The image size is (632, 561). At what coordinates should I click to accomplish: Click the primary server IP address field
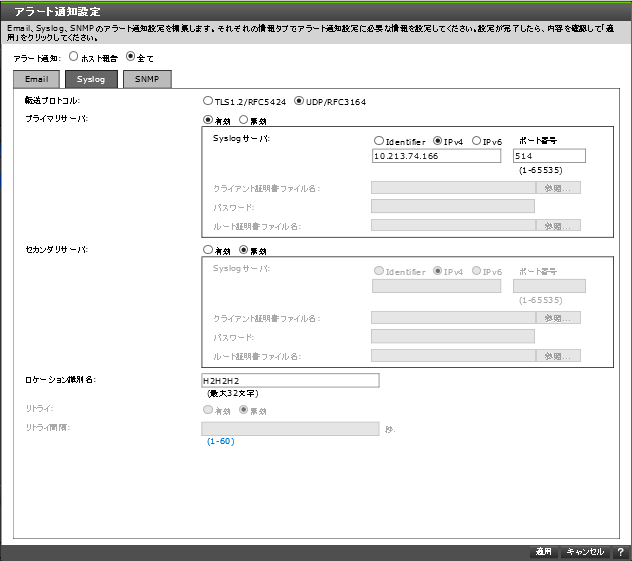(435, 157)
